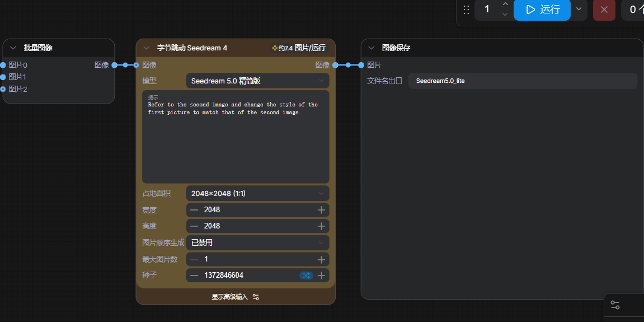Click the link midpoint dot between 批量图像 and Seedream
Image resolution: width=644 pixels, height=322 pixels.
tap(125, 65)
